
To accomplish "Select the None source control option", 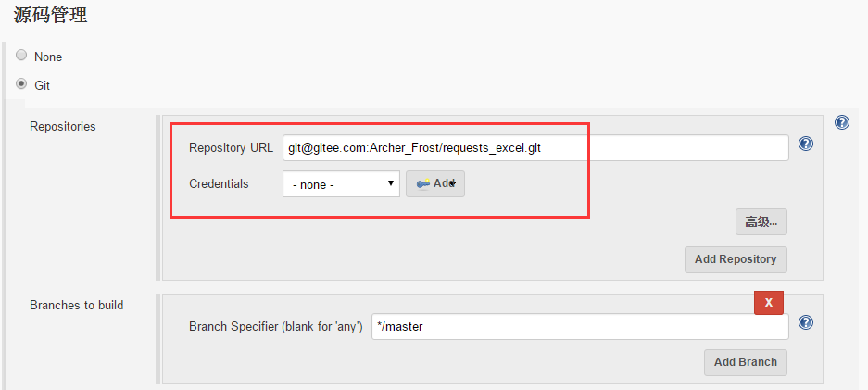I will tap(21, 56).
